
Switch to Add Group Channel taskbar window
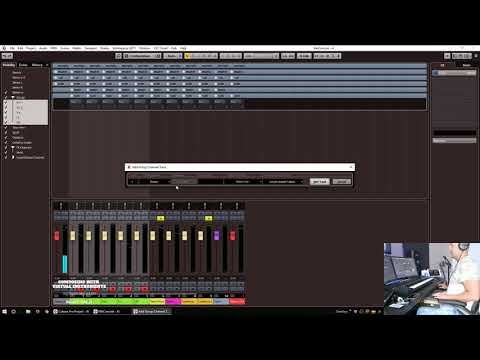(x=152, y=311)
